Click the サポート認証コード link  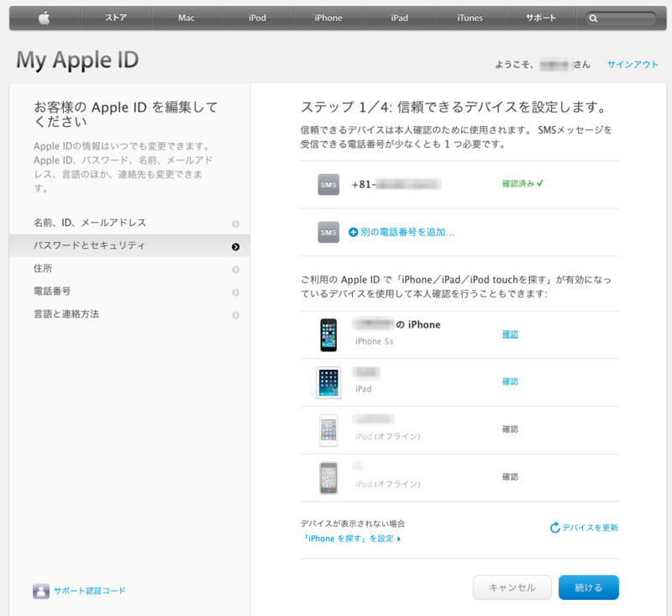coord(90,591)
